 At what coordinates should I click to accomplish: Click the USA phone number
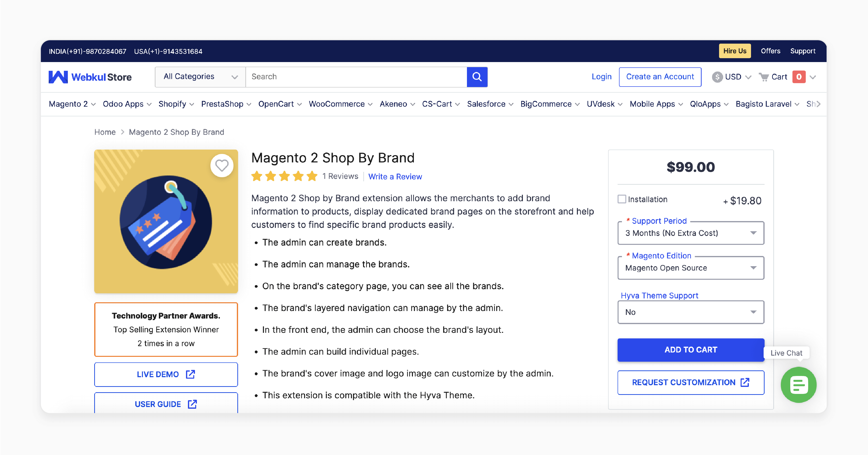[x=168, y=51]
